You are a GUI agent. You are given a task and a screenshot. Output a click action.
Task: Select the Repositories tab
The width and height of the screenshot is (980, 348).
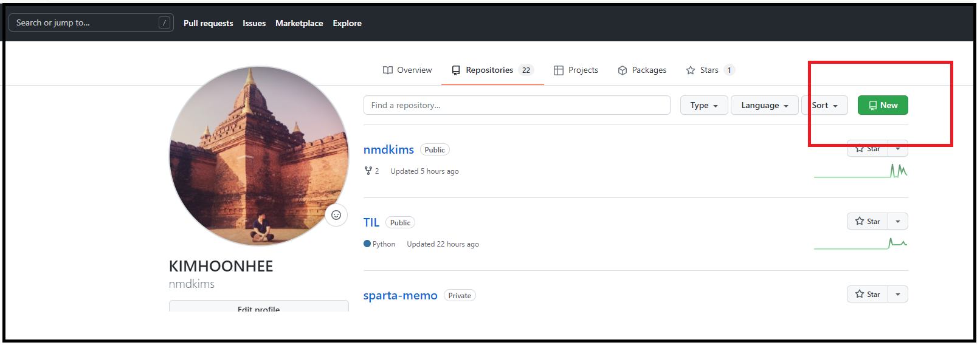(x=492, y=70)
